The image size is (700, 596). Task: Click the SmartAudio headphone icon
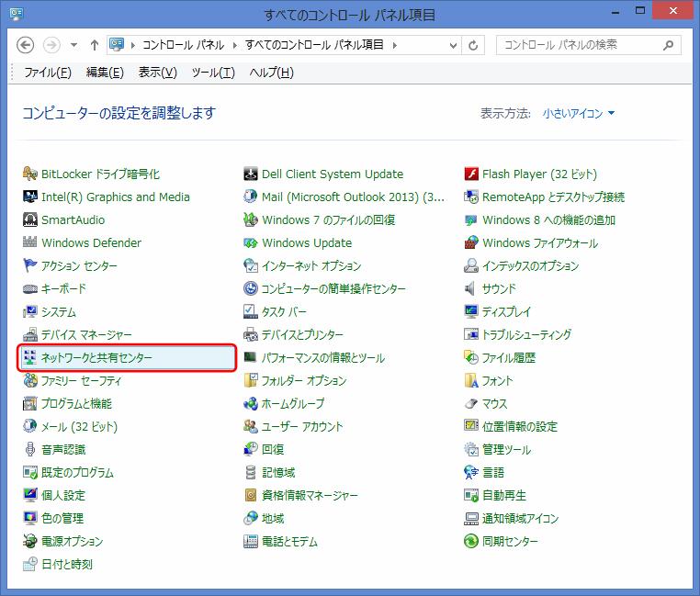(x=30, y=219)
